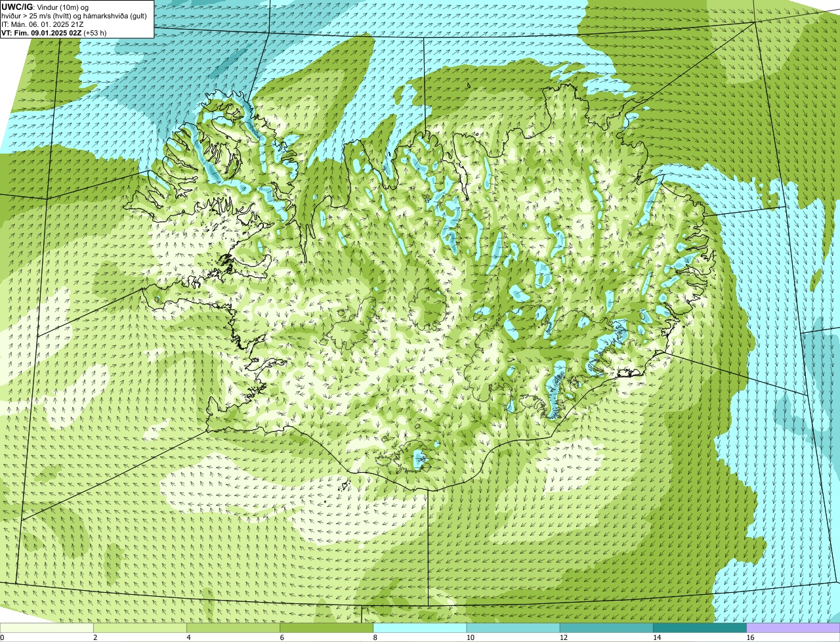Image resolution: width=840 pixels, height=642 pixels.
Task: Click the '6' color scale label
Action: point(282,637)
